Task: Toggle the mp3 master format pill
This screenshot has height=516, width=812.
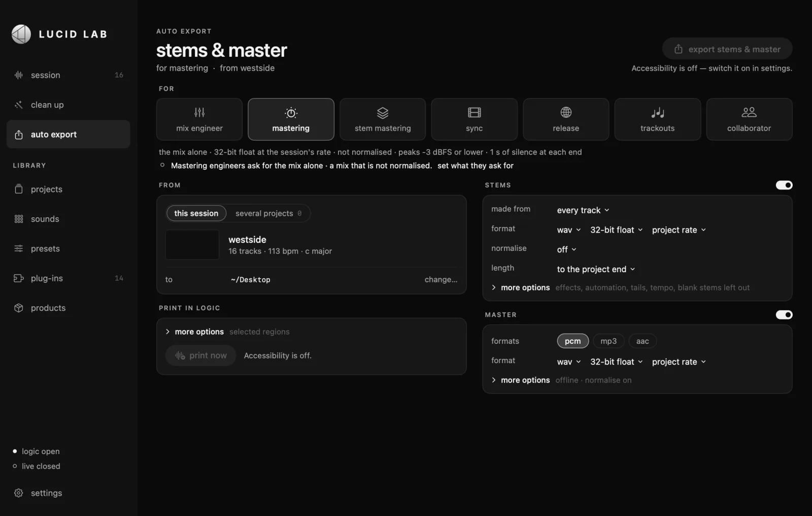Action: (x=608, y=341)
